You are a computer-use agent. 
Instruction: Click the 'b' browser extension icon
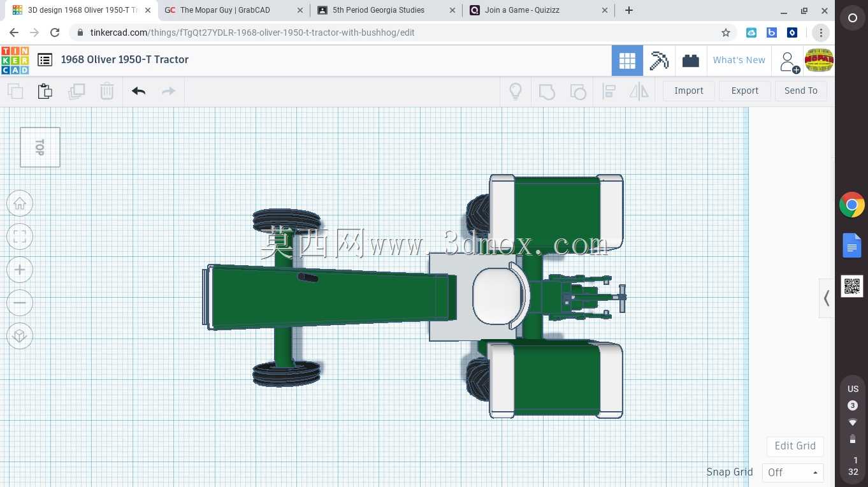coord(772,33)
